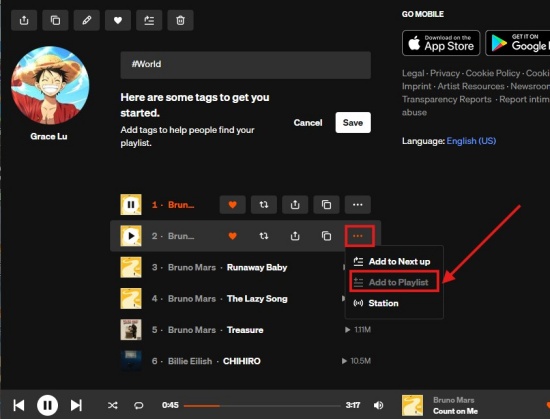
Task: Repost track 2
Action: [x=264, y=236]
